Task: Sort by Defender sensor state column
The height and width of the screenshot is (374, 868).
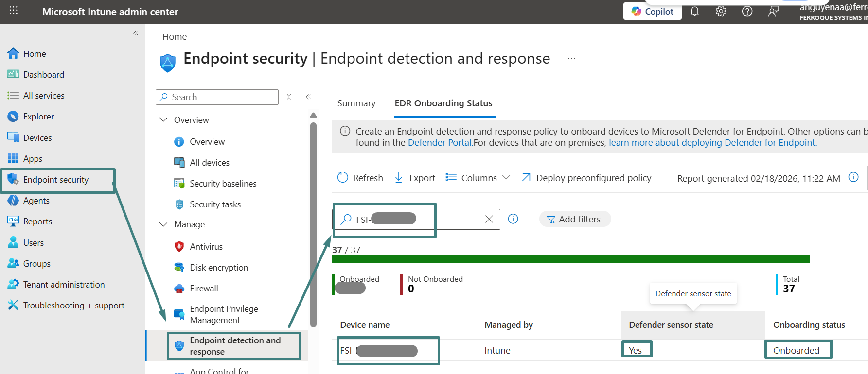Action: 671,325
